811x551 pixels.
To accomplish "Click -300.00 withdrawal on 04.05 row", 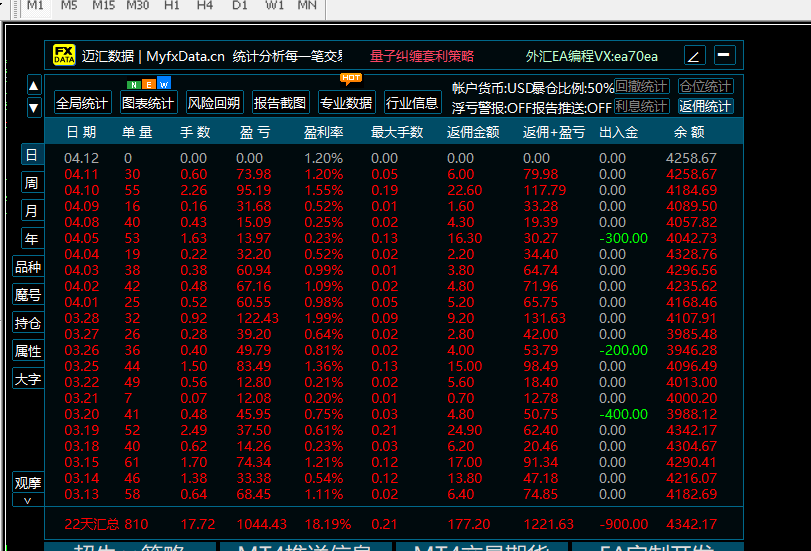I will point(623,238).
